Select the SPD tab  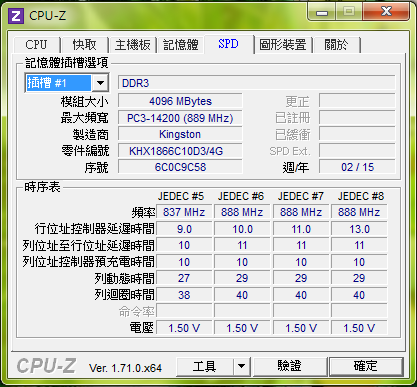point(229,44)
